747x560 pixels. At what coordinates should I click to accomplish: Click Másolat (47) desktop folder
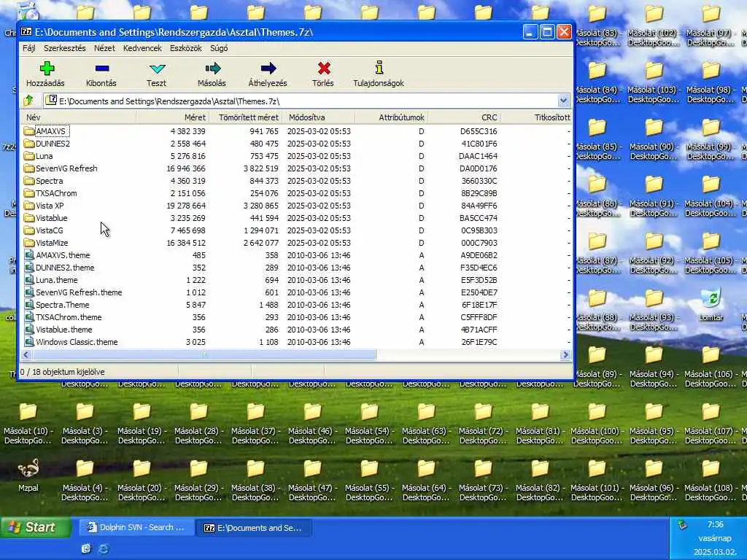pos(312,481)
